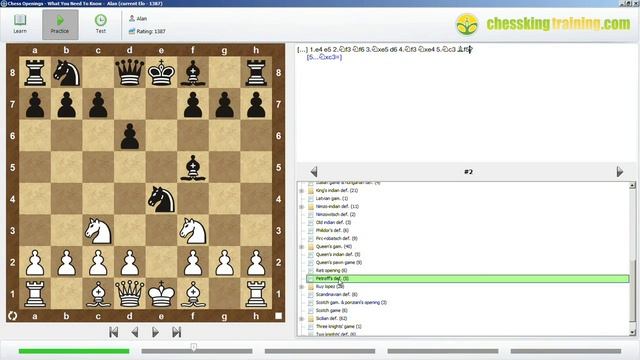
Task: Flip the board with the rotate icon
Action: [13, 316]
